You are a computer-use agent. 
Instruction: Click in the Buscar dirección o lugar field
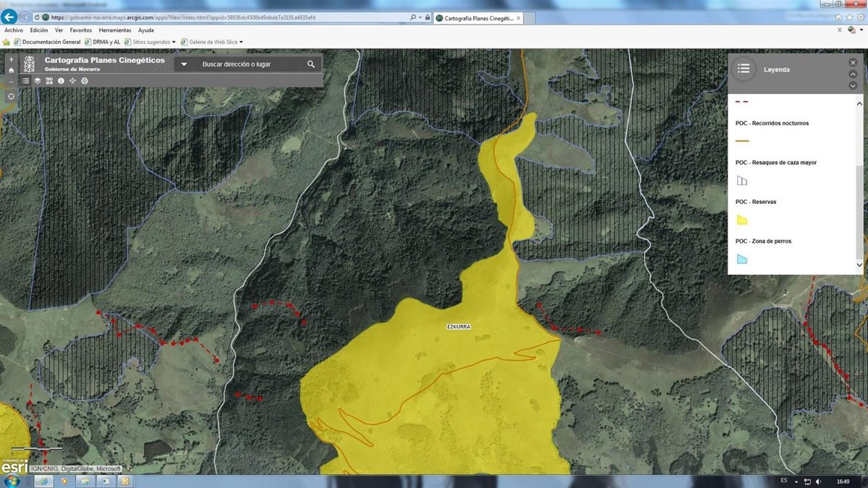pyautogui.click(x=246, y=64)
